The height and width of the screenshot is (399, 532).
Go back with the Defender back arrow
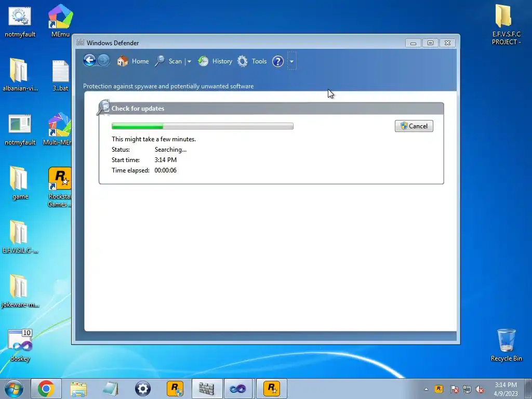89,61
